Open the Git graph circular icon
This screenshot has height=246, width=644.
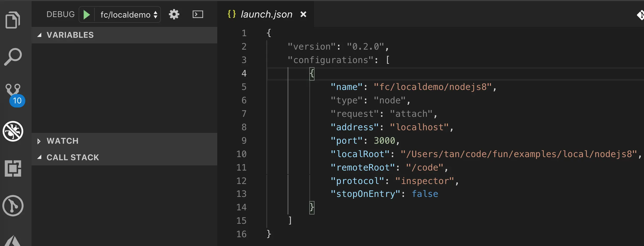13,206
